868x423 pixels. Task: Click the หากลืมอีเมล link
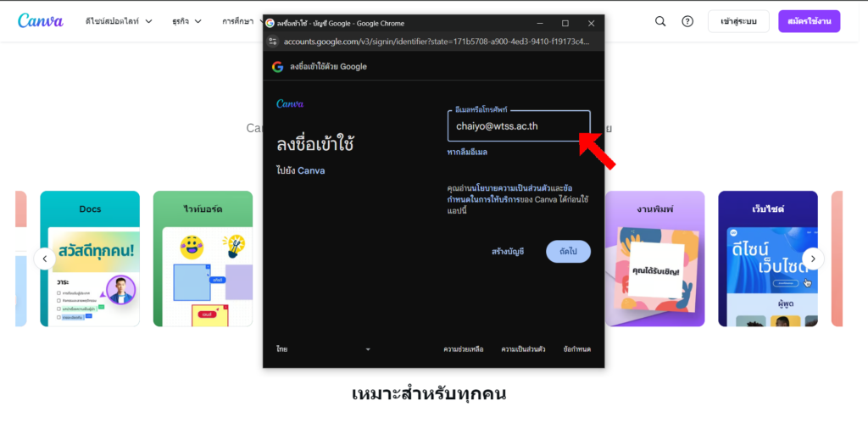[467, 152]
